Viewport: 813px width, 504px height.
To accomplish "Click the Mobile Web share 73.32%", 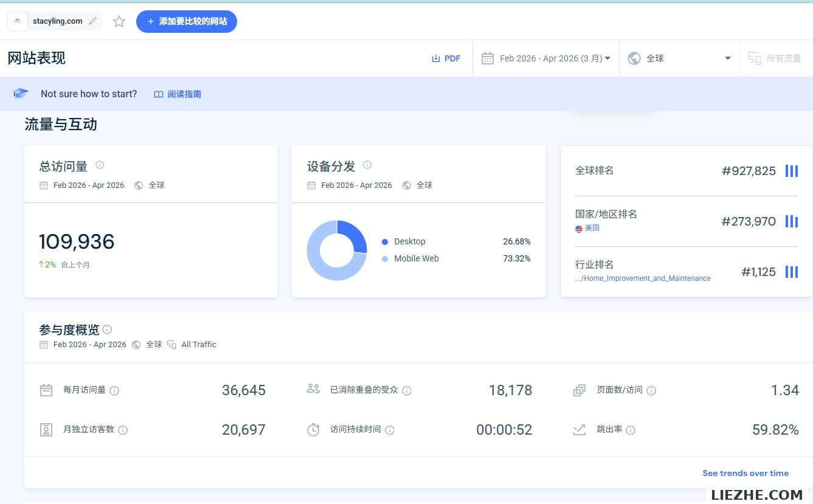I will [517, 259].
